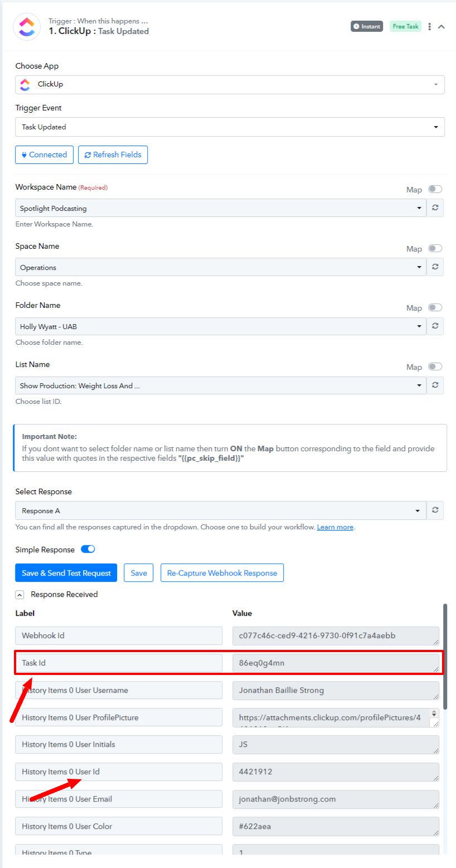Screen dimensions: 456x868
Task: Click the User Id value 4421912
Action: point(336,771)
